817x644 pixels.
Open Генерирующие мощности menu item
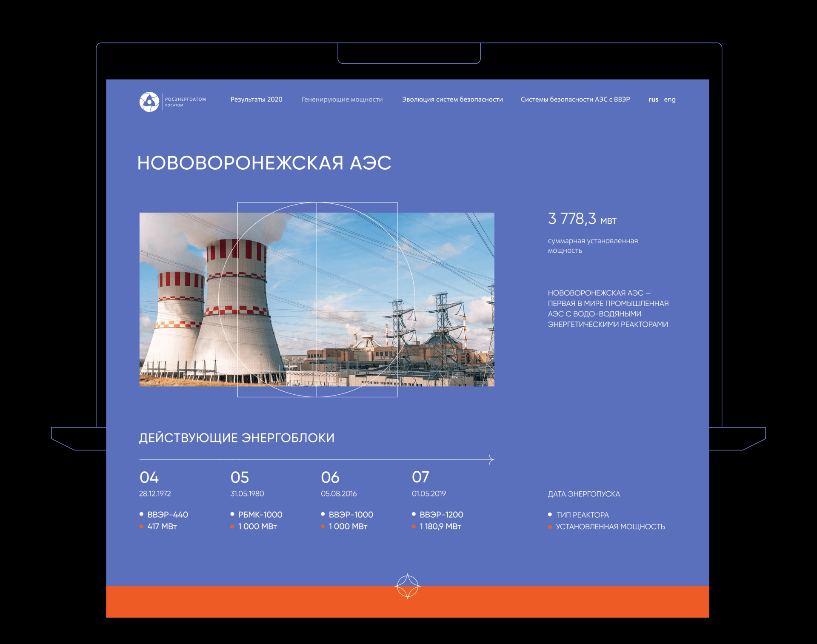click(x=342, y=100)
